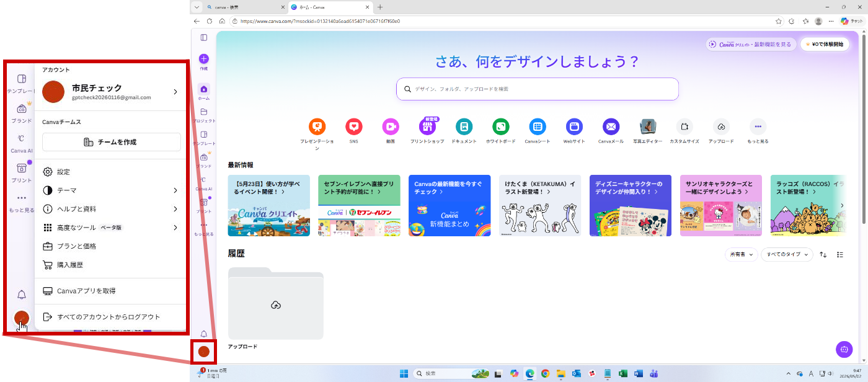Open the Canvaの最新機能を今すぐチェック card
This screenshot has width=868, height=382.
449,205
